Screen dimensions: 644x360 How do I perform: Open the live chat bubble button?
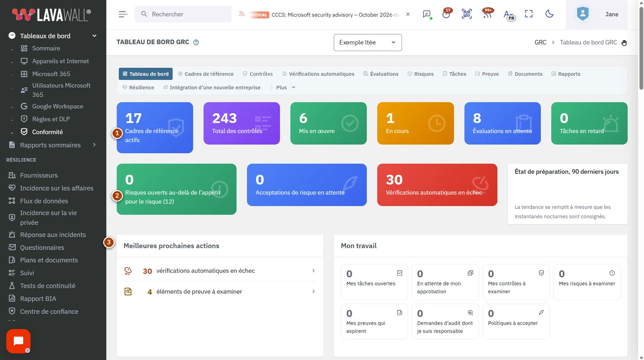18,341
